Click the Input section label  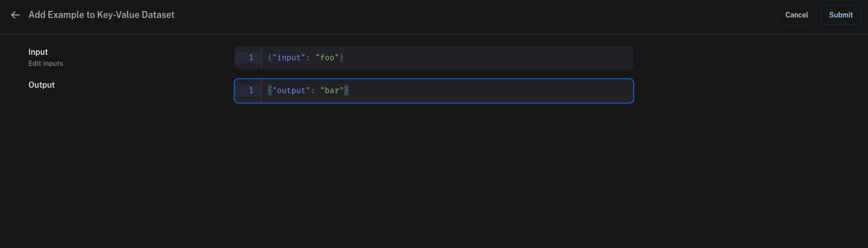38,52
